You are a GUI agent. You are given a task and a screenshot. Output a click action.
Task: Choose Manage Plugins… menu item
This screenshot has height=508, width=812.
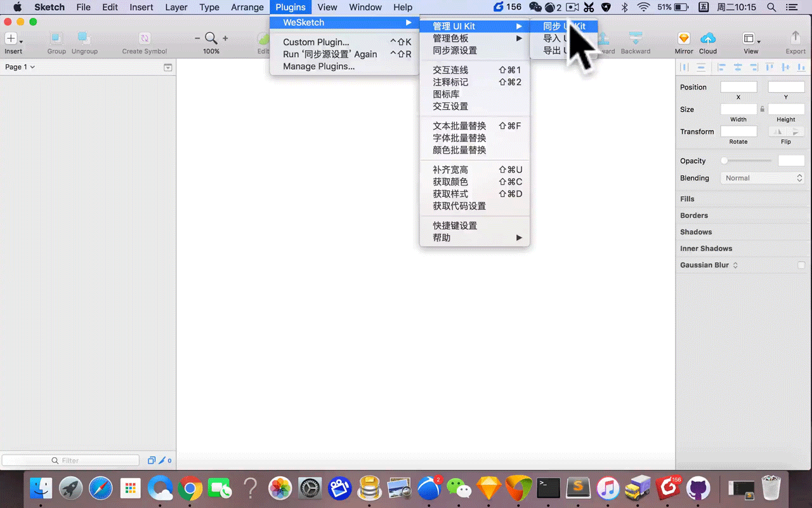tap(344, 66)
